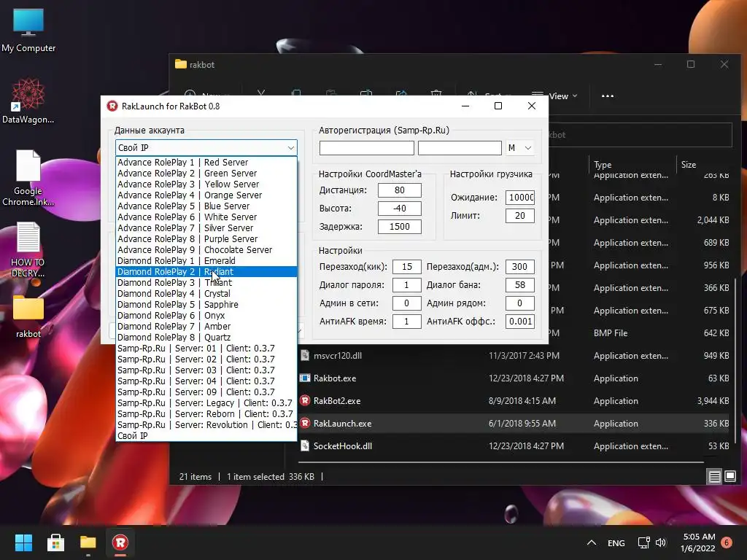Select Diamond RolePlay 6 | Onyx
Screen dimensions: 747x560
(206, 316)
